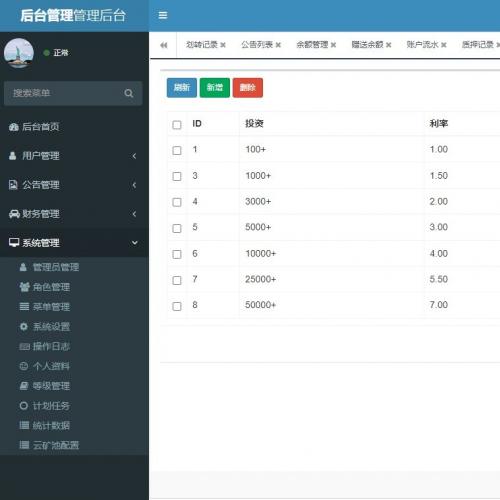500x500 pixels.
Task: Open 计划任务 circle icon item
Action: 24,406
